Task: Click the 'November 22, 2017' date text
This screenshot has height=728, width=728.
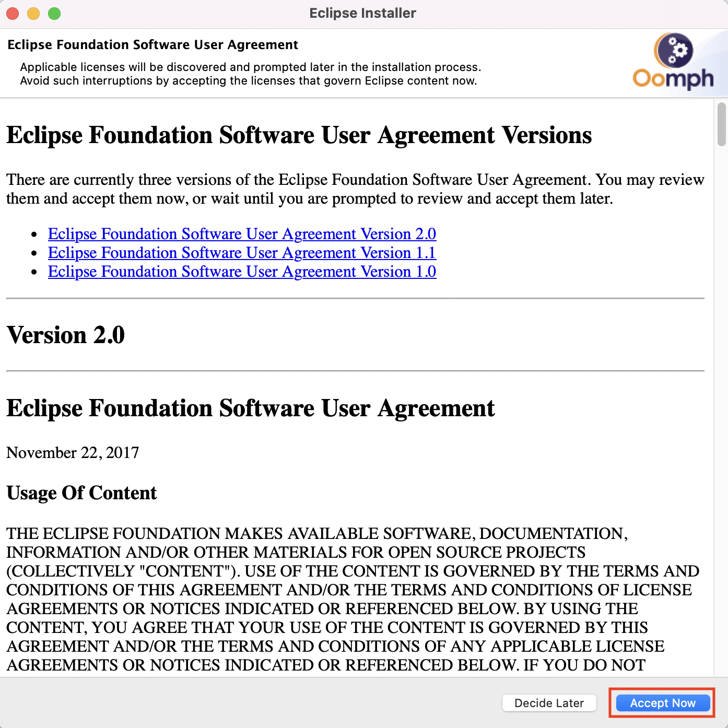Action: pos(73,452)
